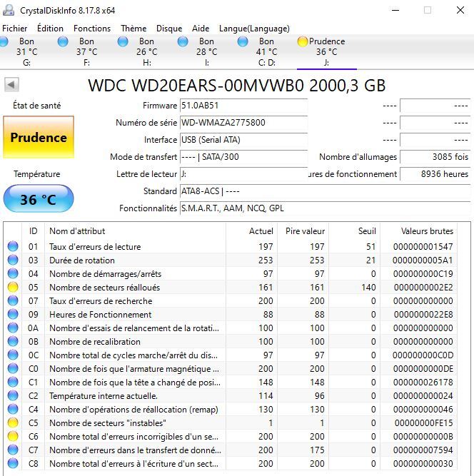Viewport: 474px width, 476px height.
Task: Open the Fichier menu
Action: pos(14,29)
